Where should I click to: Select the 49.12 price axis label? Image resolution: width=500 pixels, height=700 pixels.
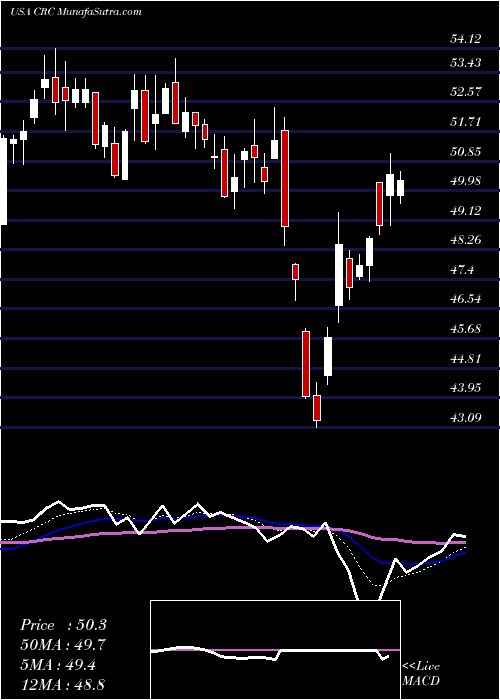click(x=466, y=210)
